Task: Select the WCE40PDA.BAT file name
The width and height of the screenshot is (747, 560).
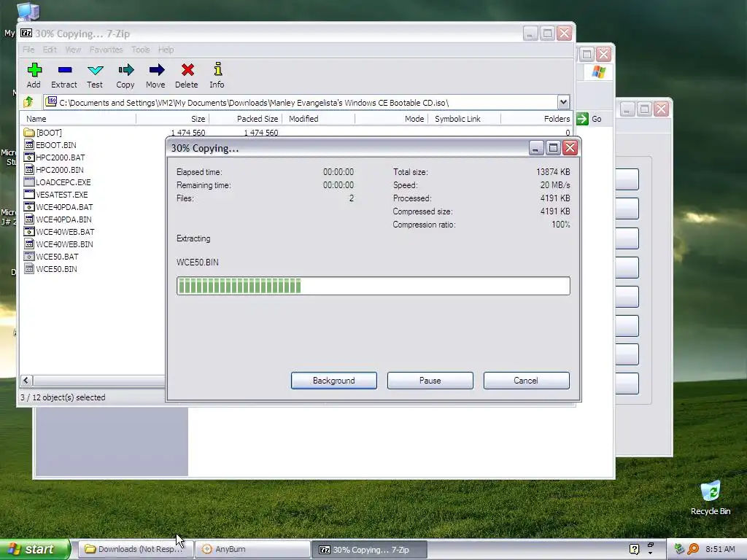Action: coord(64,206)
